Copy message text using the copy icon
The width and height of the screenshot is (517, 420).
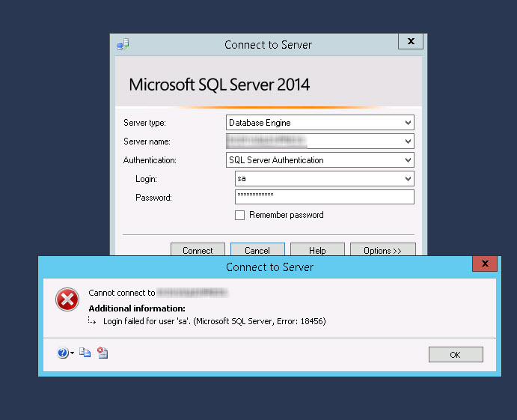(85, 353)
